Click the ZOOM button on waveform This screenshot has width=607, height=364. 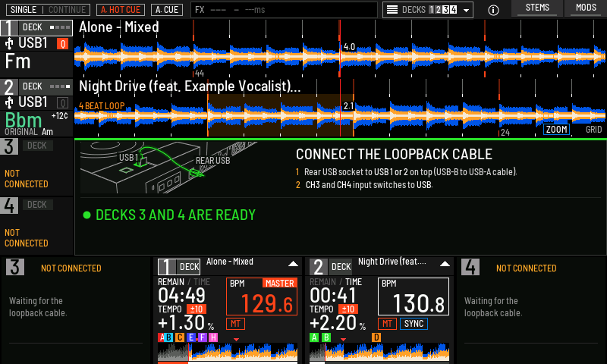556,130
